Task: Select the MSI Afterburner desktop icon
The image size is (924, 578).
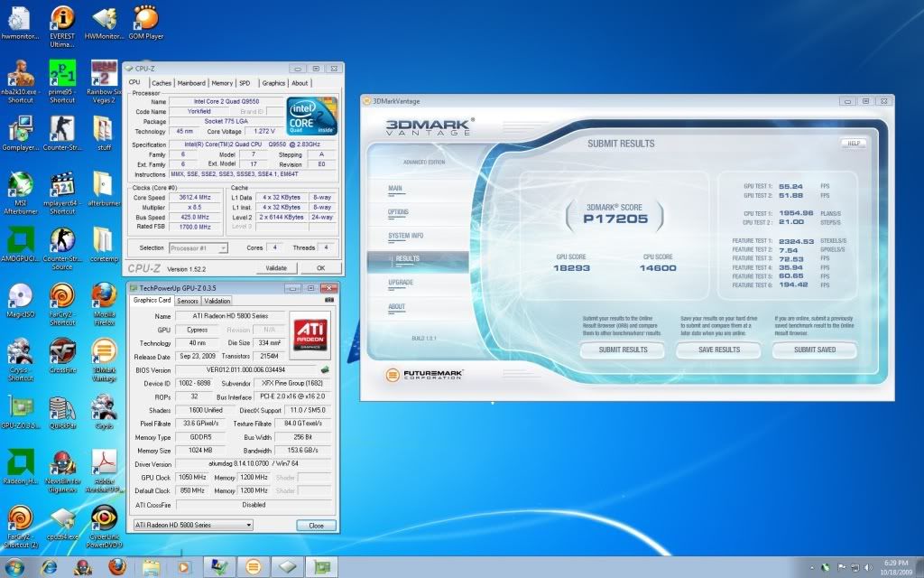Action: [x=20, y=193]
